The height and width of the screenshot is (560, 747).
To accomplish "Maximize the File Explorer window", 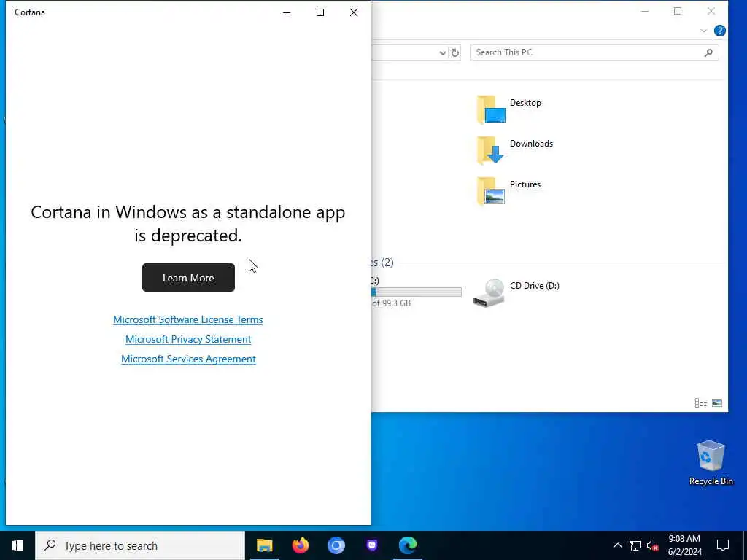I will click(x=678, y=11).
